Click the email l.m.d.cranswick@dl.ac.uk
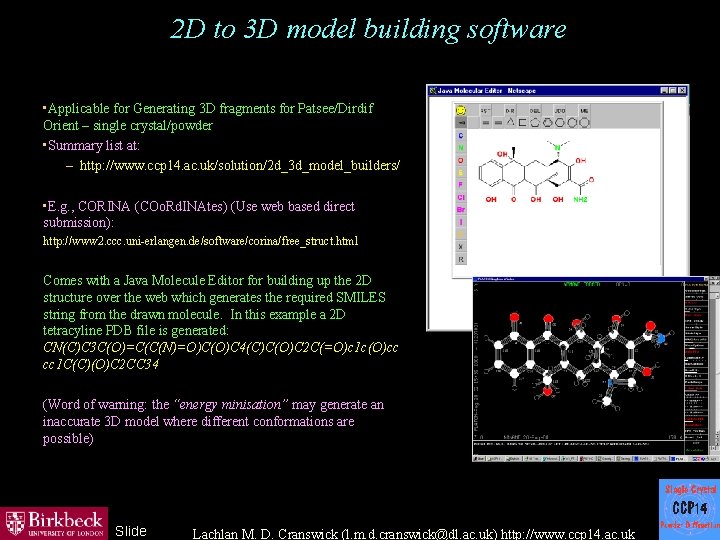Viewport: 720px width, 540px height. [419, 534]
